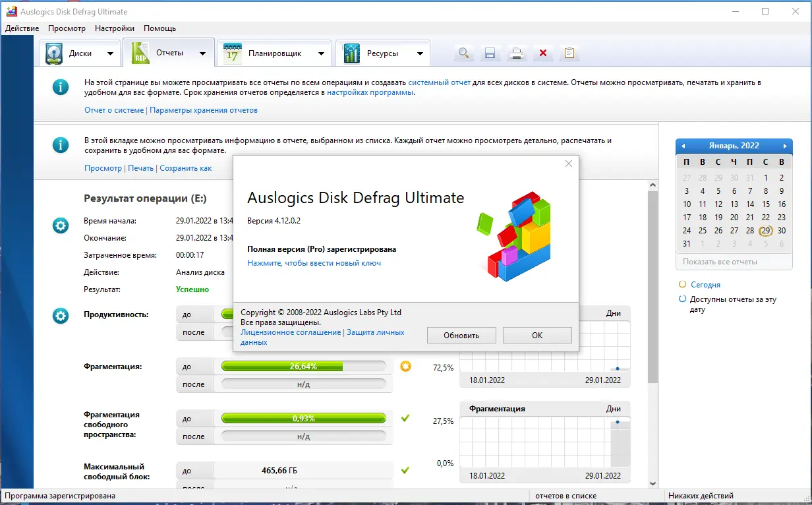812x505 pixels.
Task: Click Никаких действий in status bar
Action: [x=700, y=496]
